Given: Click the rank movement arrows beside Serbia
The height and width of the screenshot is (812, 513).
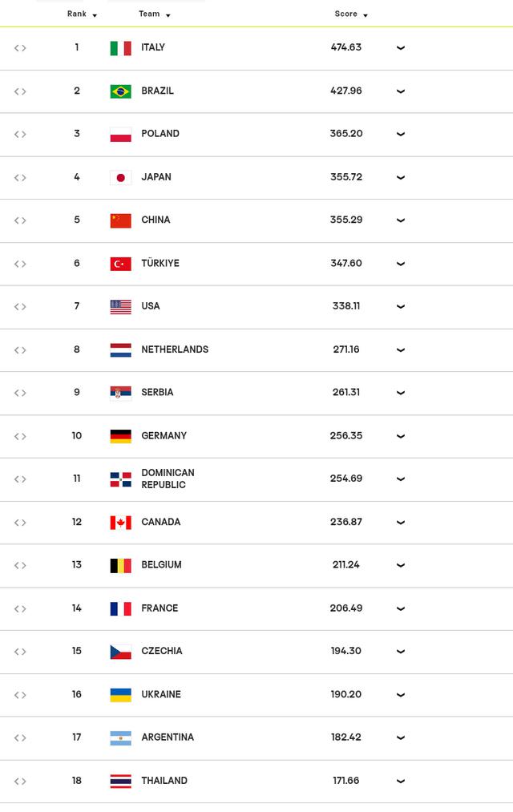Looking at the screenshot, I should point(20,393).
